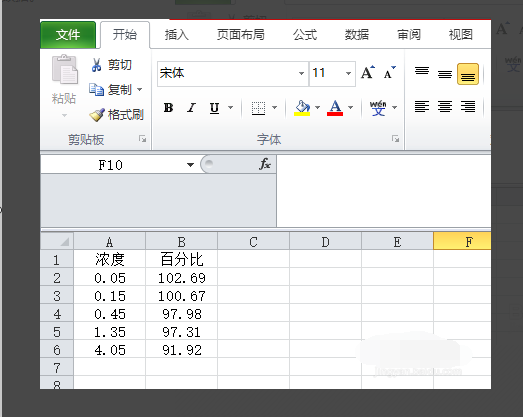523x417 pixels.
Task: Increase font size with large A icon
Action: tap(368, 72)
